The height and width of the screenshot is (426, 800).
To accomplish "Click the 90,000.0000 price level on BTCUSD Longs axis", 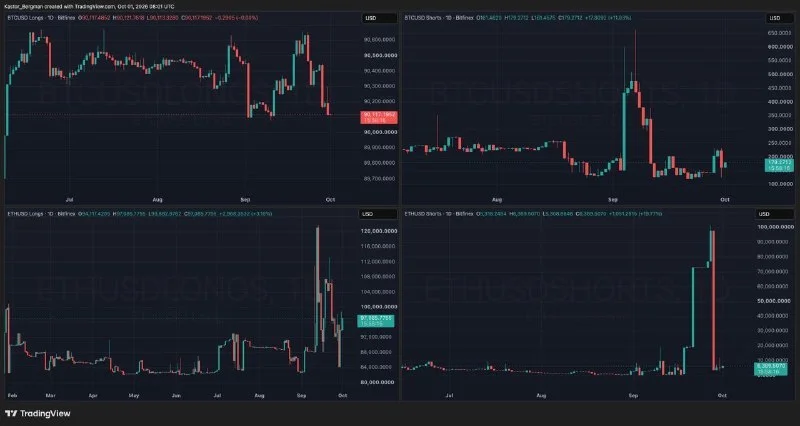I will 380,132.
